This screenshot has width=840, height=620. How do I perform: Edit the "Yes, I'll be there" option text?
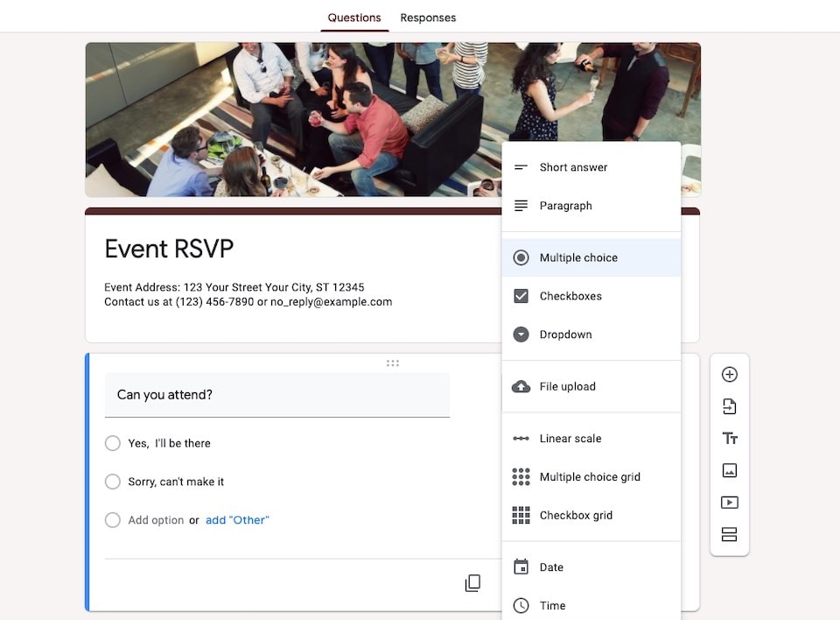click(x=169, y=444)
